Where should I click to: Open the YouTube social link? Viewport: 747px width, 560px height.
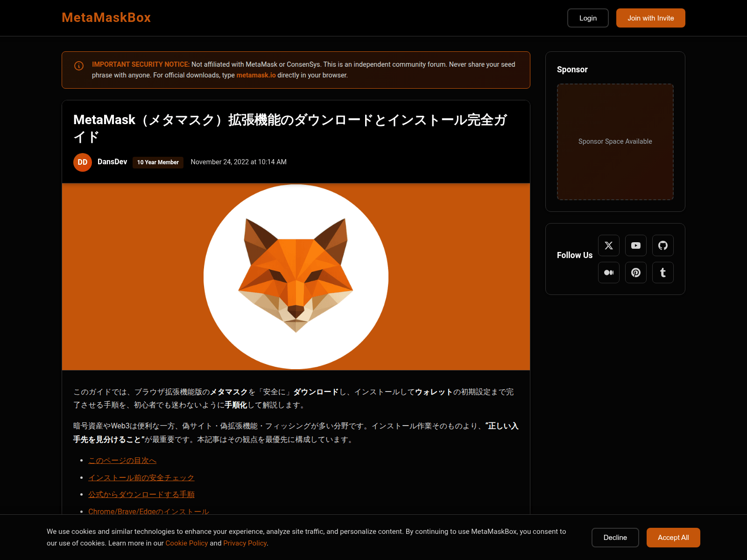point(636,245)
